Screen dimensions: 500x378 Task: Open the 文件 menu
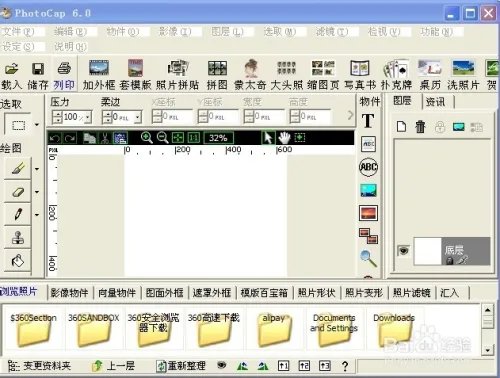tap(19, 32)
